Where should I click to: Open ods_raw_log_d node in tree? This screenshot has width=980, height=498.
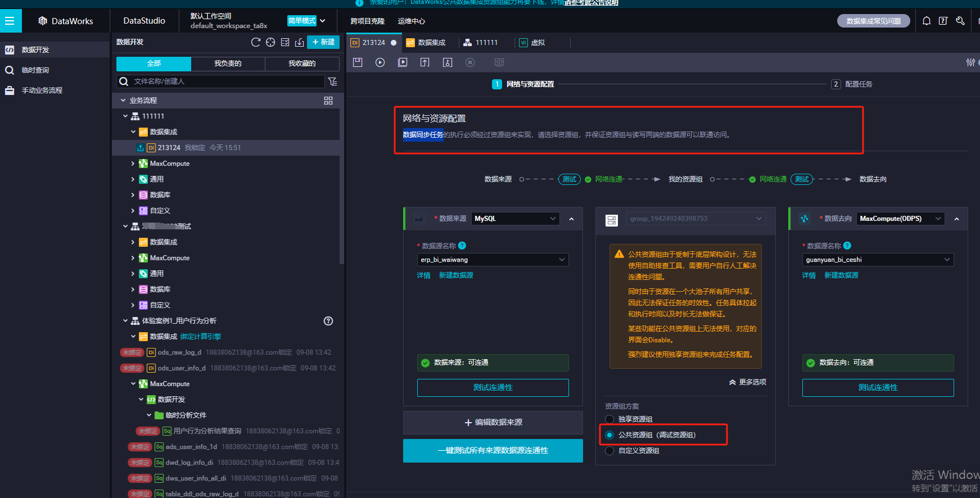179,352
